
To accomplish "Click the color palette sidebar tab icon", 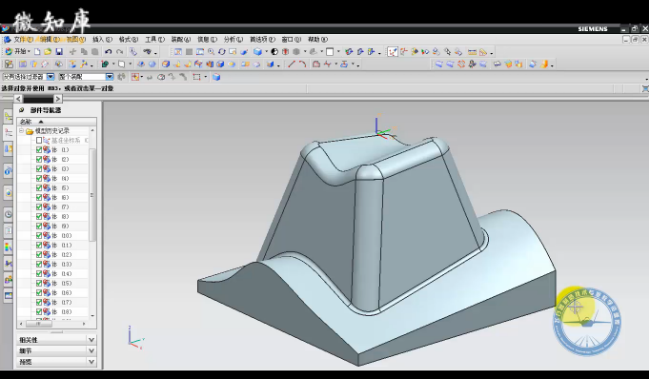I will pos(8,247).
